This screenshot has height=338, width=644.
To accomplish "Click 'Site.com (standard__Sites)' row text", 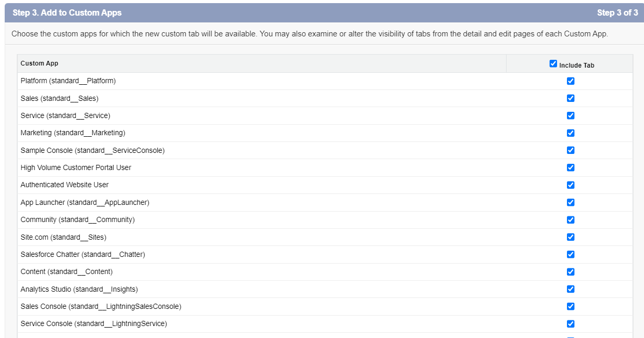I will [64, 237].
